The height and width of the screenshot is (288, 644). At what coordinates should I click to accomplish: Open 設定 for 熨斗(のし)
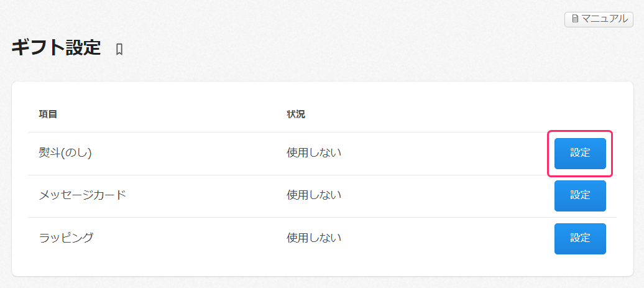[x=580, y=153]
